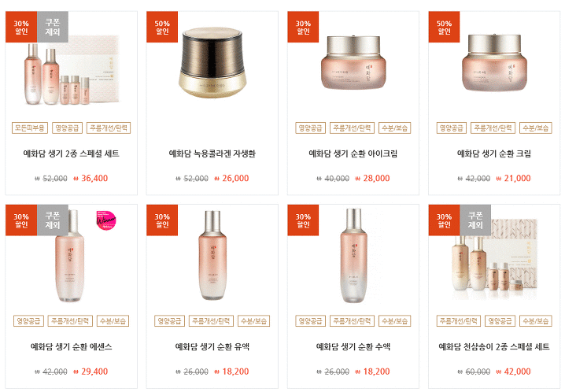Click the 쿠폰 제외 badge on 생기 2종 세트
This screenshot has width=565, height=392.
pyautogui.click(x=53, y=27)
